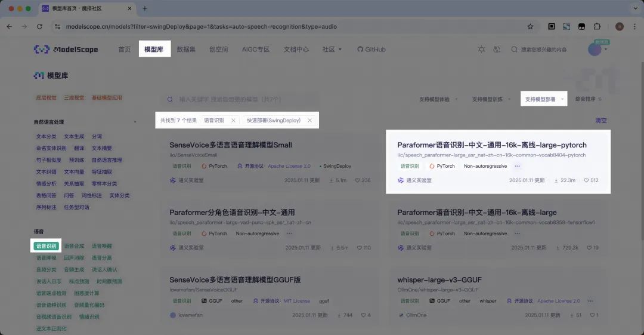Click the lovemefan author name
The height and width of the screenshot is (335, 644).
[190, 315]
